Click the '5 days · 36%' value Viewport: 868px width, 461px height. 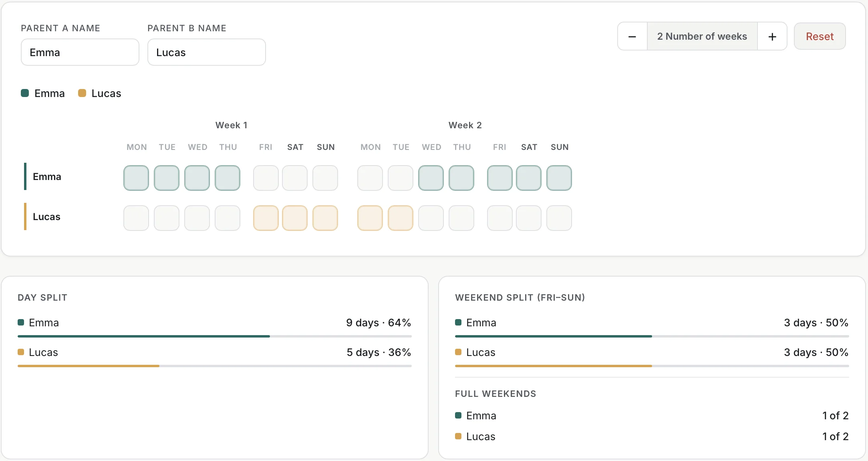[379, 352]
